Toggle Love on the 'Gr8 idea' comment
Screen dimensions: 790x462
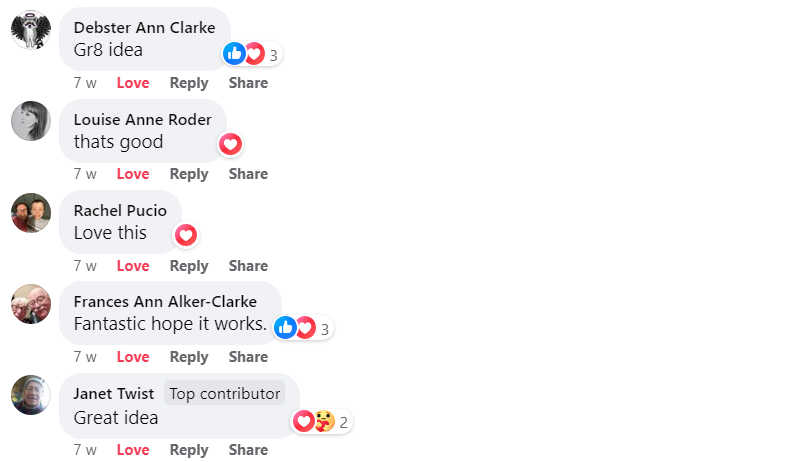coord(133,83)
